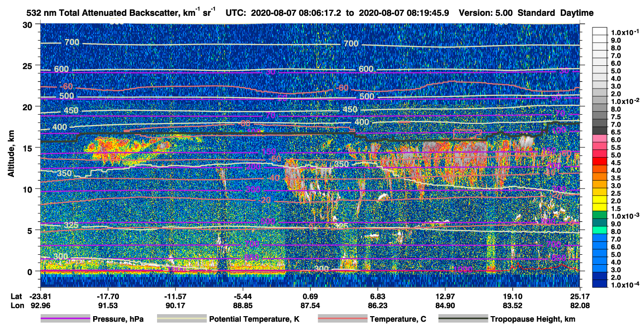Click longitude value '88.85'
The image size is (644, 330).
(243, 305)
